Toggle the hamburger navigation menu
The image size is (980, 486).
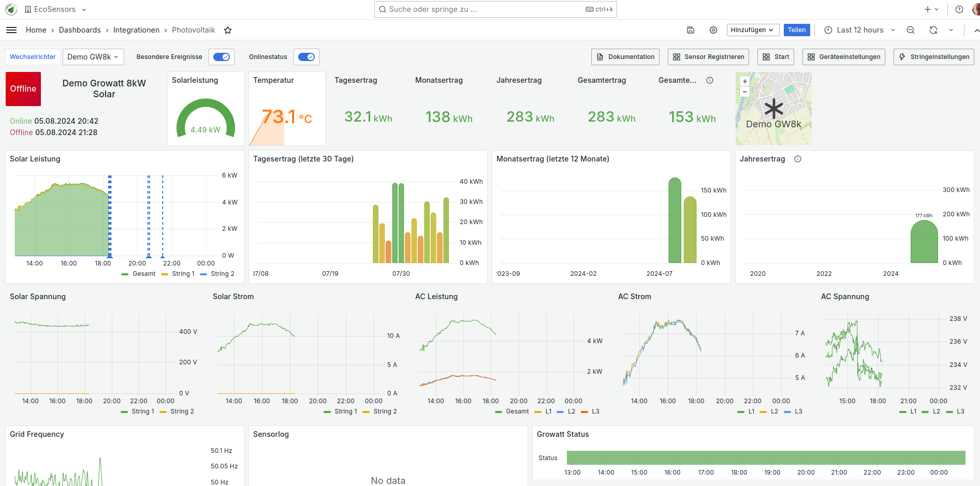11,30
